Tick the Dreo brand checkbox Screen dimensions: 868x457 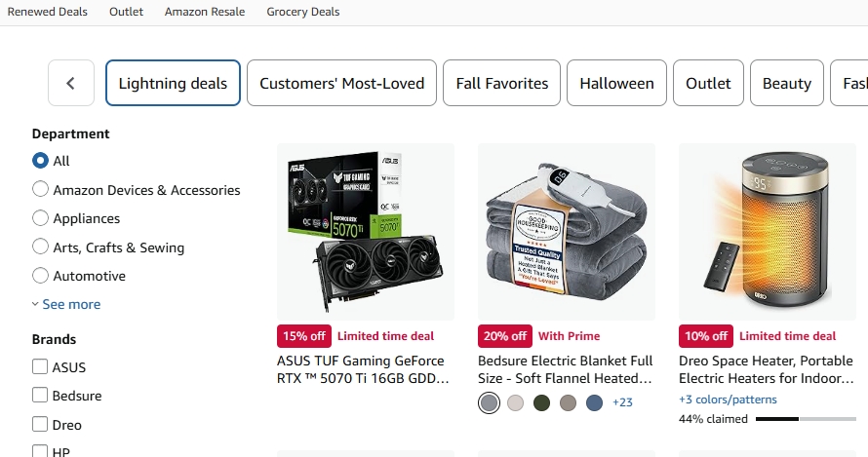tap(40, 425)
